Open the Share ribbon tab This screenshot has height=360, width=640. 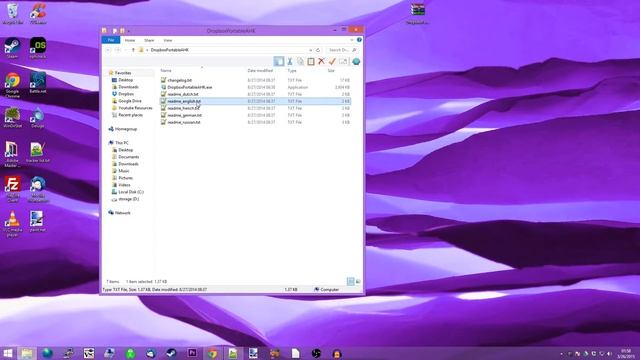click(149, 40)
